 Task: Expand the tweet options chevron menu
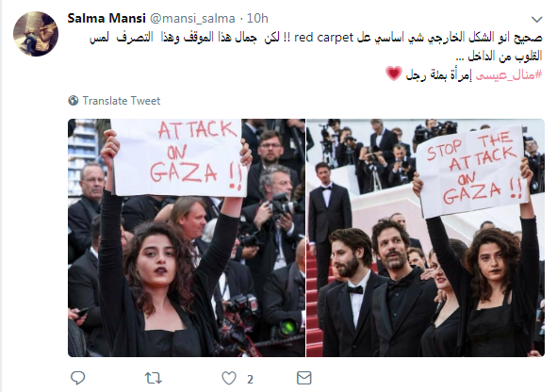coord(537,19)
